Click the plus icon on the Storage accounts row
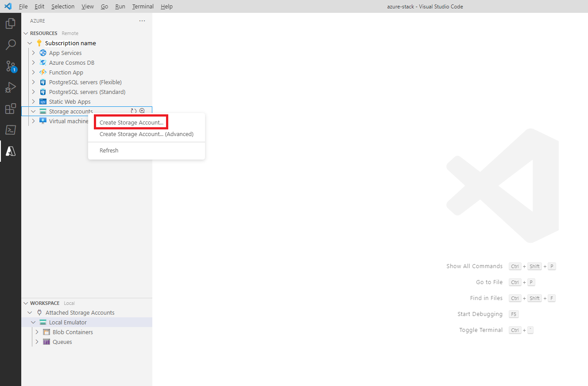This screenshot has height=386, width=588. point(142,111)
